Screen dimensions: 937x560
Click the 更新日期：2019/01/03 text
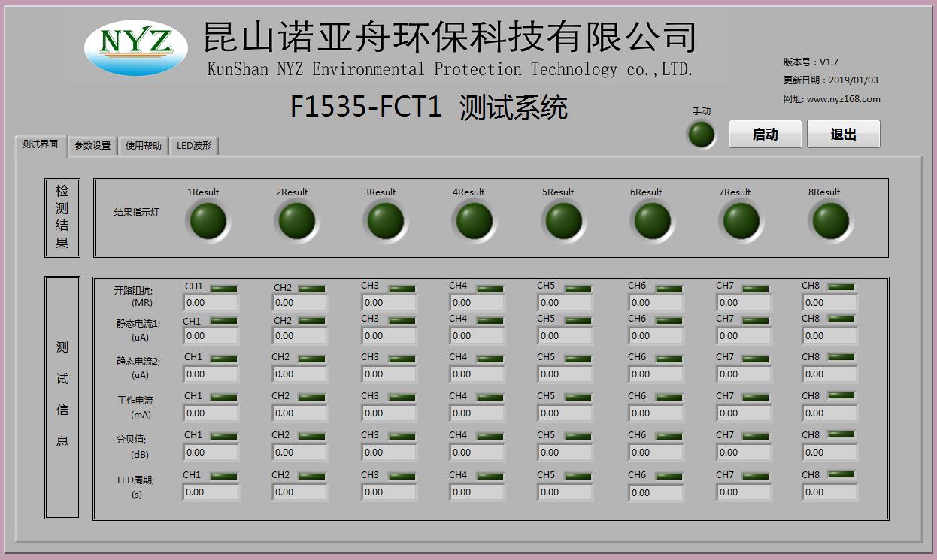coord(831,80)
